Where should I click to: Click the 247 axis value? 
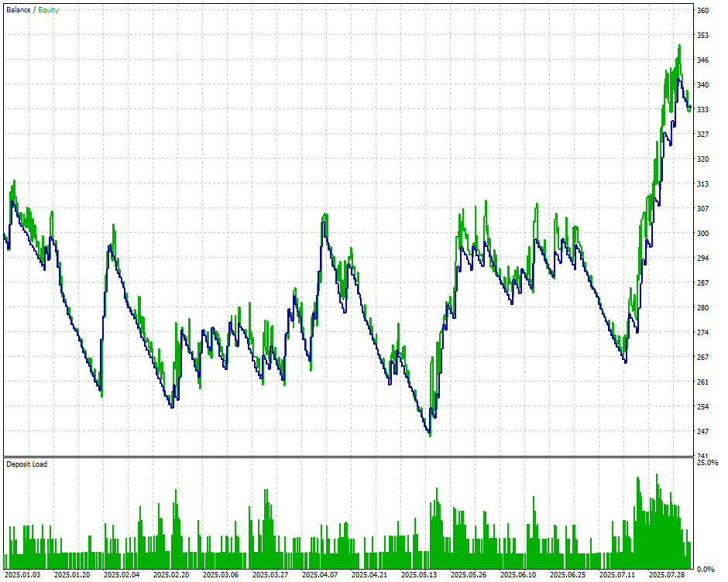click(703, 432)
